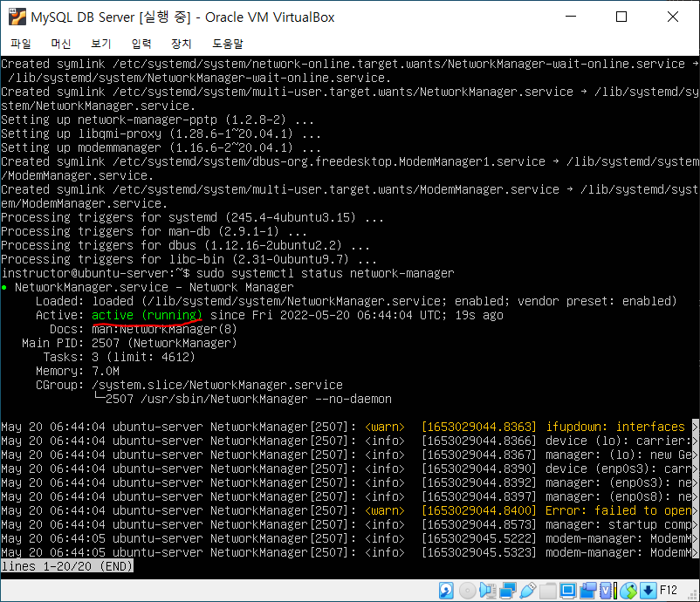Screen dimensions: 700x602
Task: Click the window resize grip in status bar corner
Action: pyautogui.click(x=693, y=595)
